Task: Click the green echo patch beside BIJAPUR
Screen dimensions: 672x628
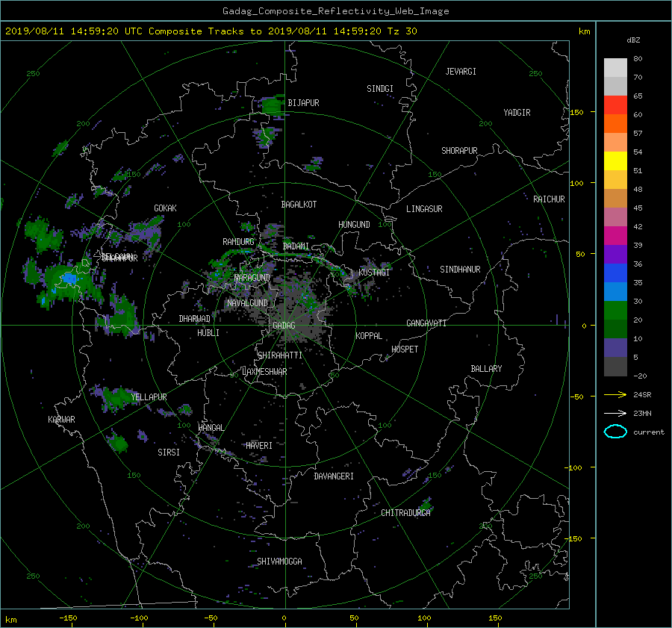Action: coord(272,104)
